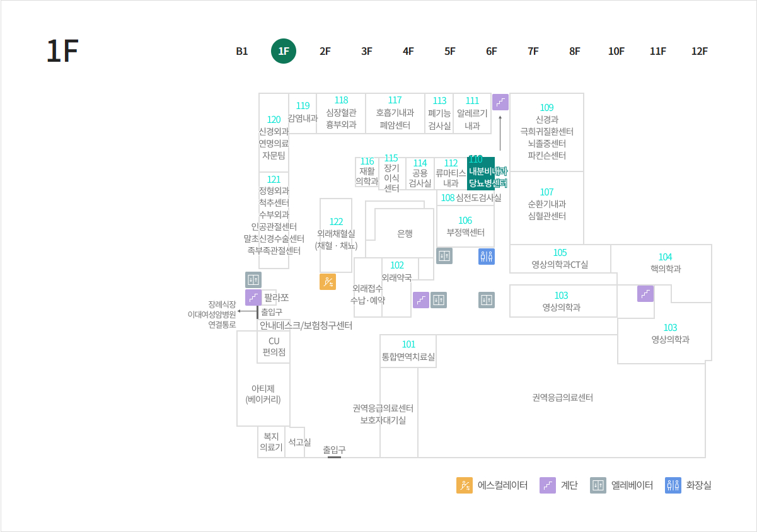Select the active 1F floor tab
This screenshot has width=757, height=532.
point(284,52)
